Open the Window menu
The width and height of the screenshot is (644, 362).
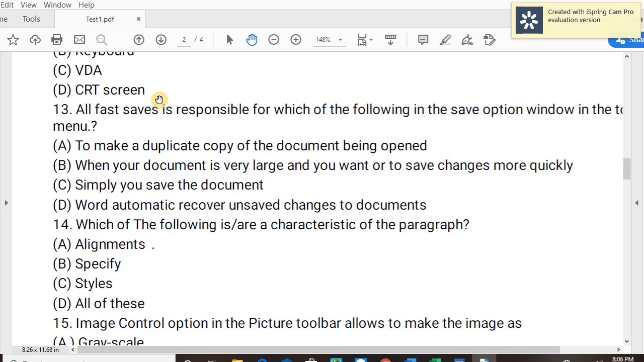pos(57,5)
